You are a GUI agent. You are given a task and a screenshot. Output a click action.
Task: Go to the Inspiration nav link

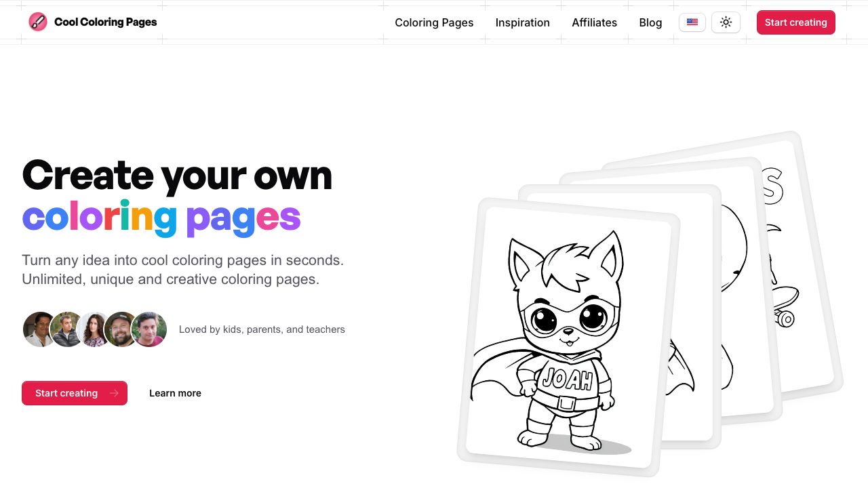[522, 22]
